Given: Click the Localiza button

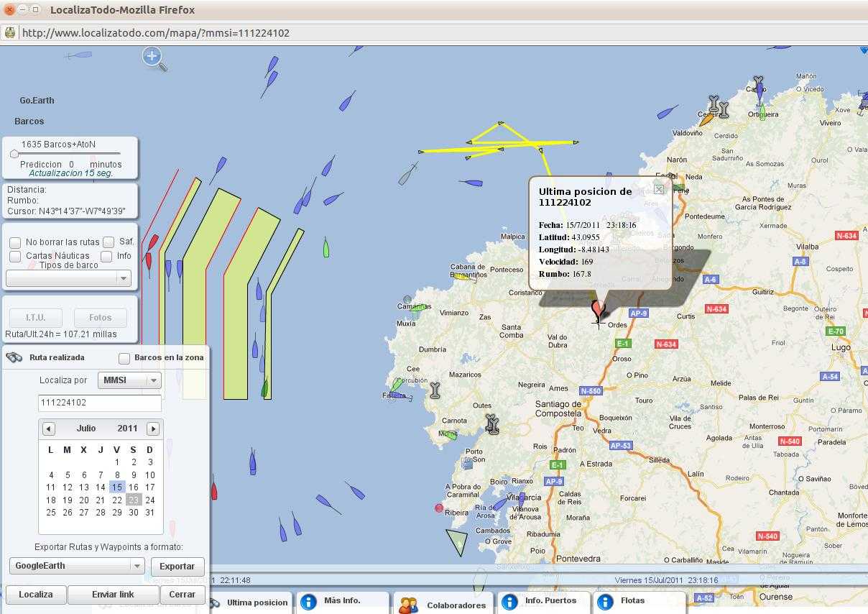Looking at the screenshot, I should [x=36, y=595].
